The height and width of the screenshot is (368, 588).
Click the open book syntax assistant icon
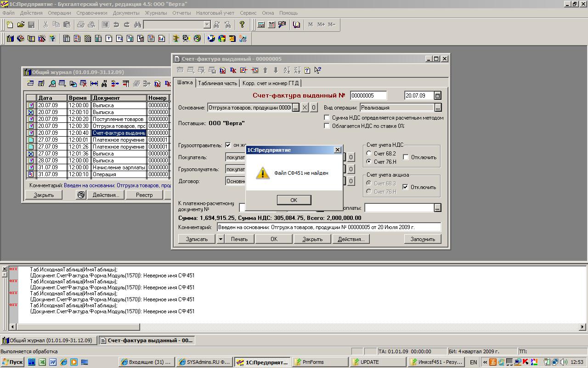[297, 25]
